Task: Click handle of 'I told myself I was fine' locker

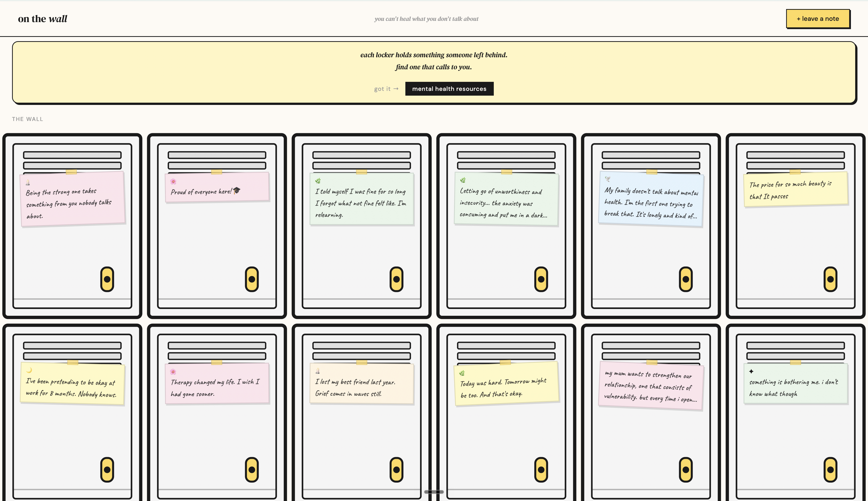Action: click(396, 279)
